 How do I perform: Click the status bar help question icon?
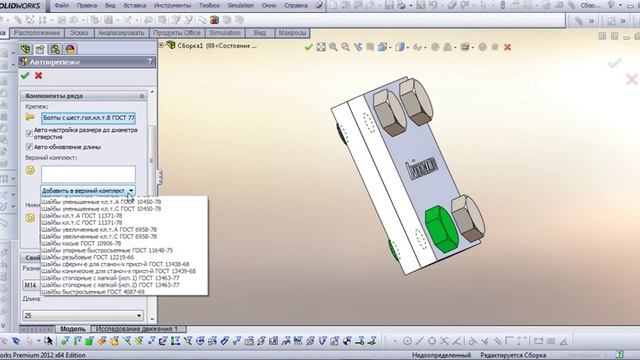[620, 355]
